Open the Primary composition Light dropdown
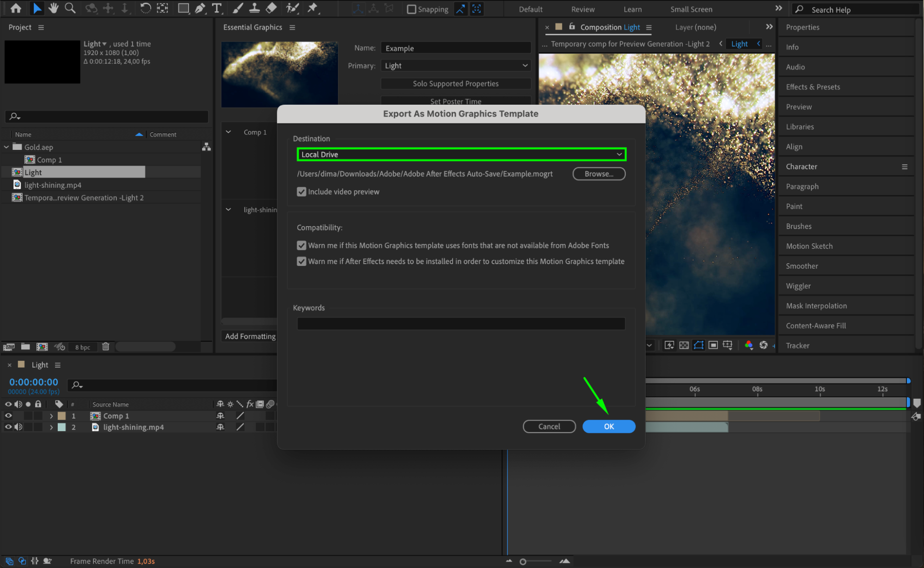Screen dimensions: 924x568 pyautogui.click(x=455, y=66)
